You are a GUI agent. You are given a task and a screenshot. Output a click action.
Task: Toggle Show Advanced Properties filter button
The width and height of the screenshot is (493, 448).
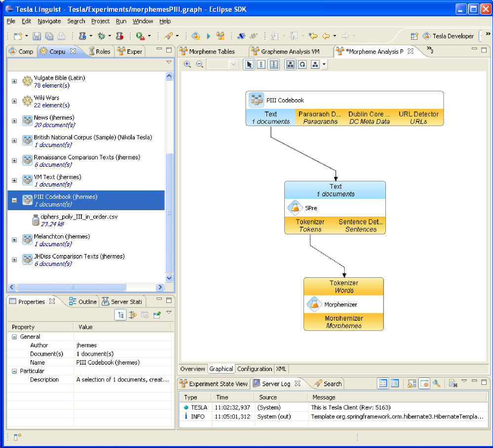coord(132,315)
